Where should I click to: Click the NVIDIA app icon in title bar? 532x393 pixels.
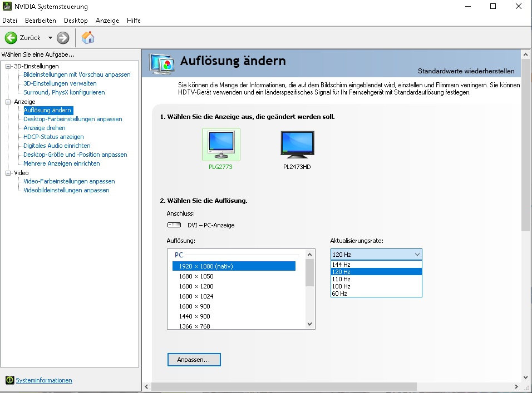coord(7,6)
